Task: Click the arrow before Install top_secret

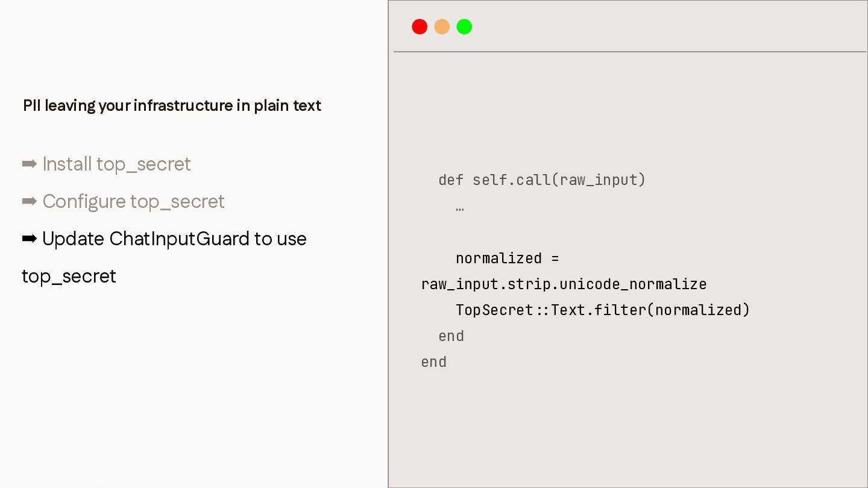Action: coord(30,164)
